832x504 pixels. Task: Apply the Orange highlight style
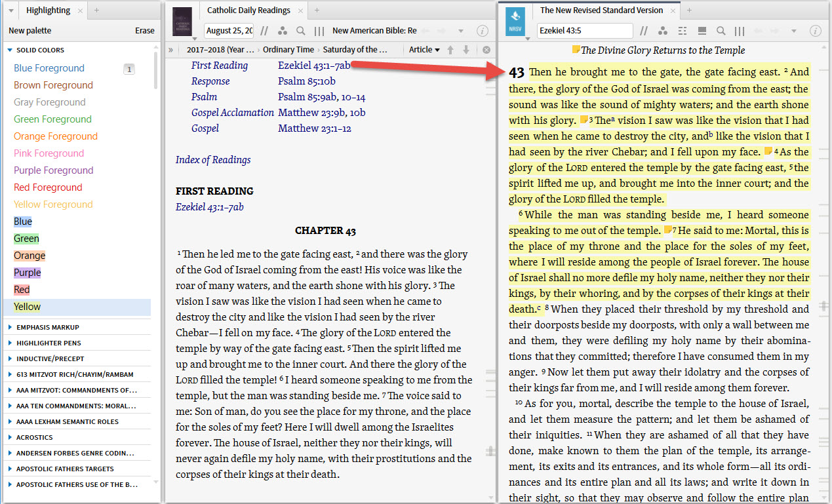tap(30, 256)
